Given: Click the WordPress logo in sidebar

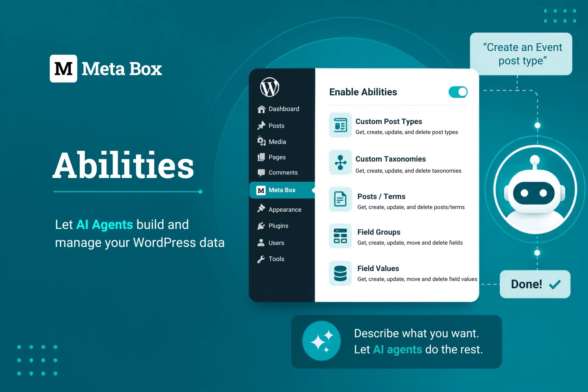Looking at the screenshot, I should coord(269,87).
